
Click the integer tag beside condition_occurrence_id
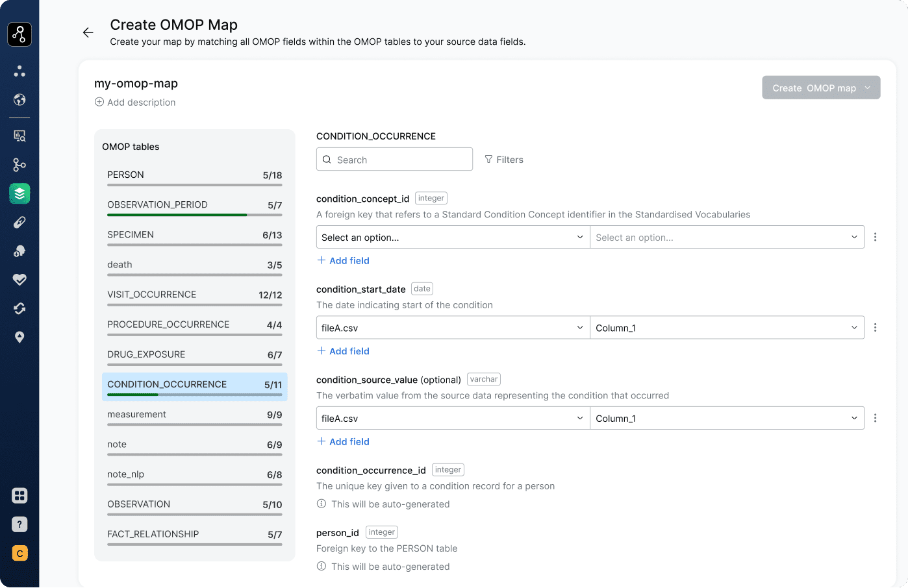tap(448, 470)
